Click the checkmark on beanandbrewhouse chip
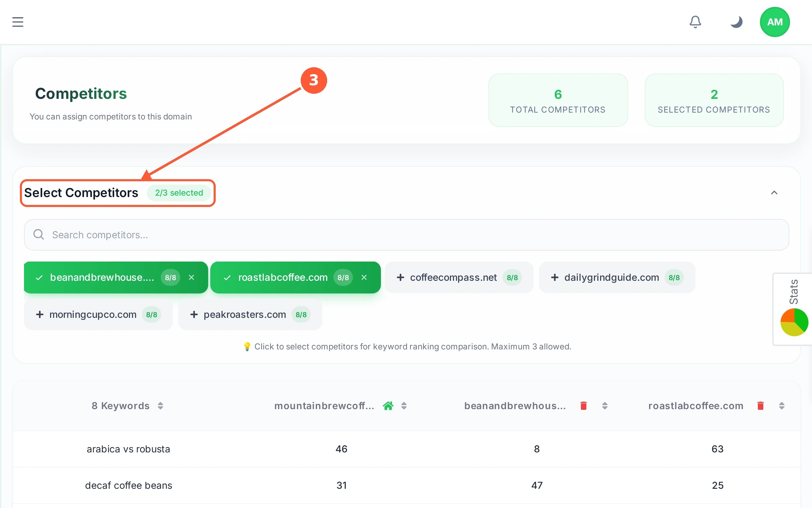The width and height of the screenshot is (812, 508). (x=39, y=278)
